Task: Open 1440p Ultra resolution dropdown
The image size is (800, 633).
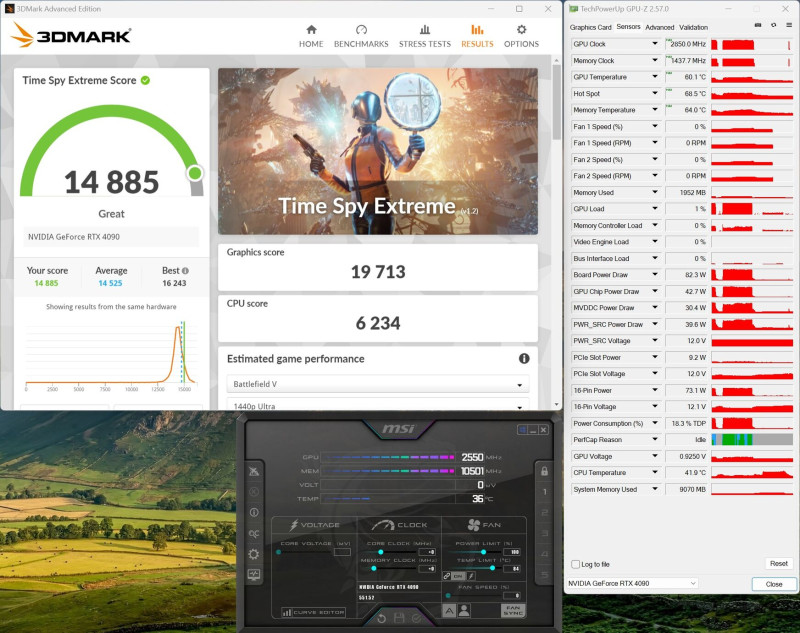Action: pyautogui.click(x=378, y=405)
